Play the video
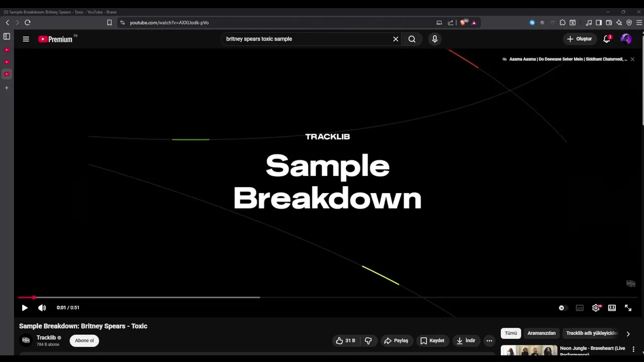 click(25, 308)
